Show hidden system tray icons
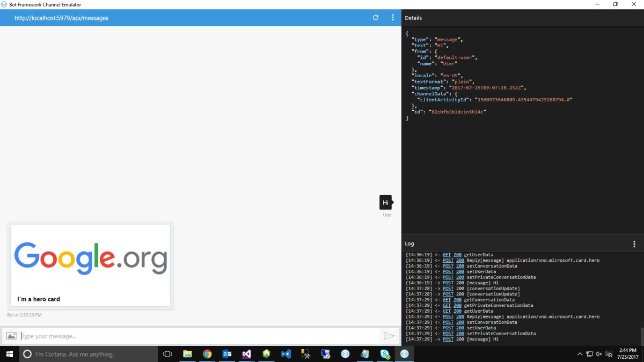644x362 pixels. point(580,354)
